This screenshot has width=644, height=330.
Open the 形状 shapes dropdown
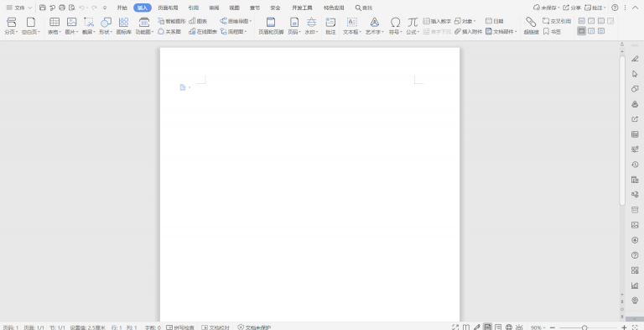pos(106,32)
